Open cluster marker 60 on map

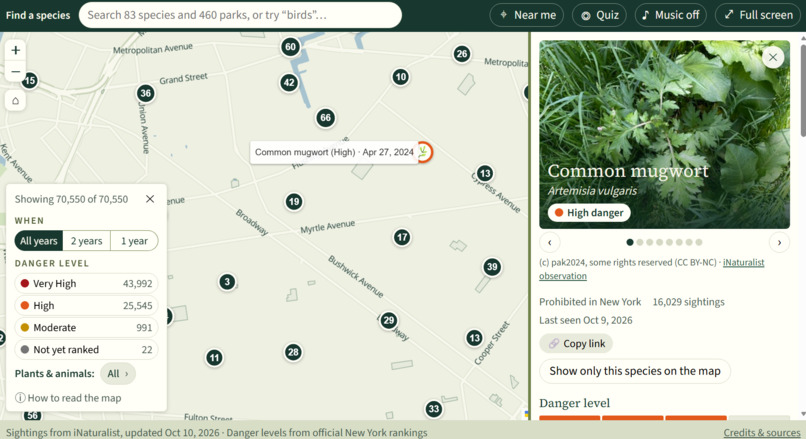pos(290,47)
